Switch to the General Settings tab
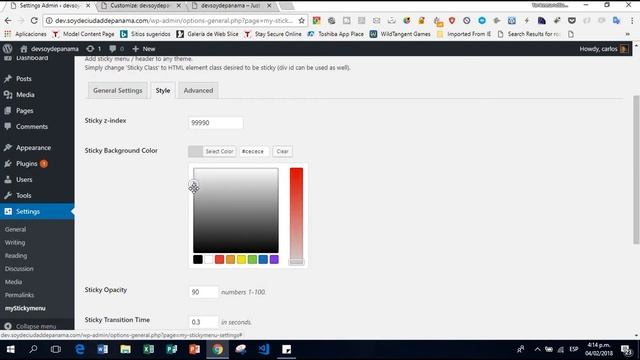The width and height of the screenshot is (640, 360). click(118, 91)
